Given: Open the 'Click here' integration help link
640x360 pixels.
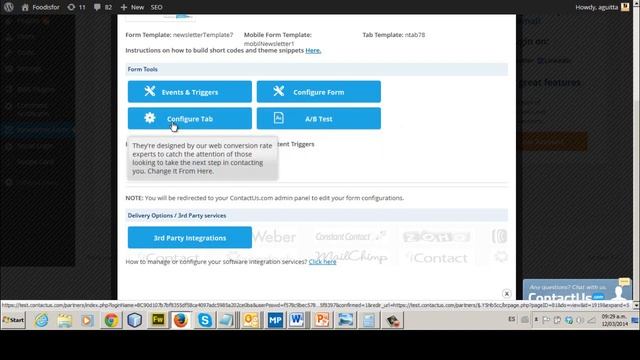Looking at the screenshot, I should pyautogui.click(x=322, y=262).
